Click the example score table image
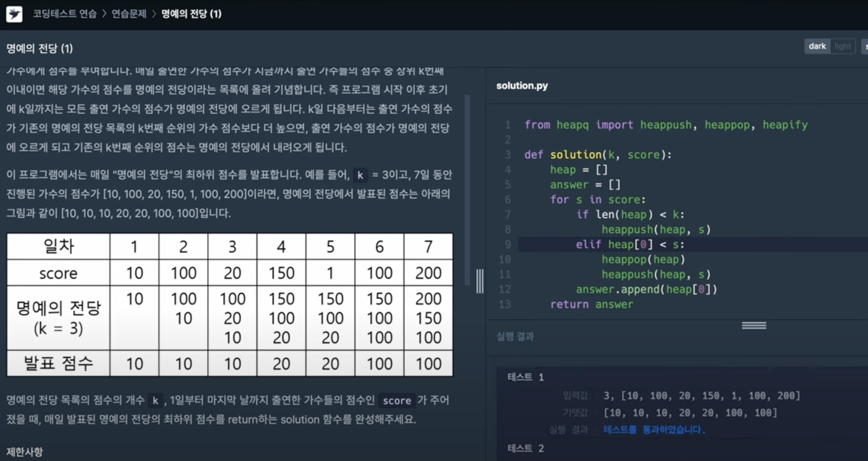868x461 pixels. [230, 304]
